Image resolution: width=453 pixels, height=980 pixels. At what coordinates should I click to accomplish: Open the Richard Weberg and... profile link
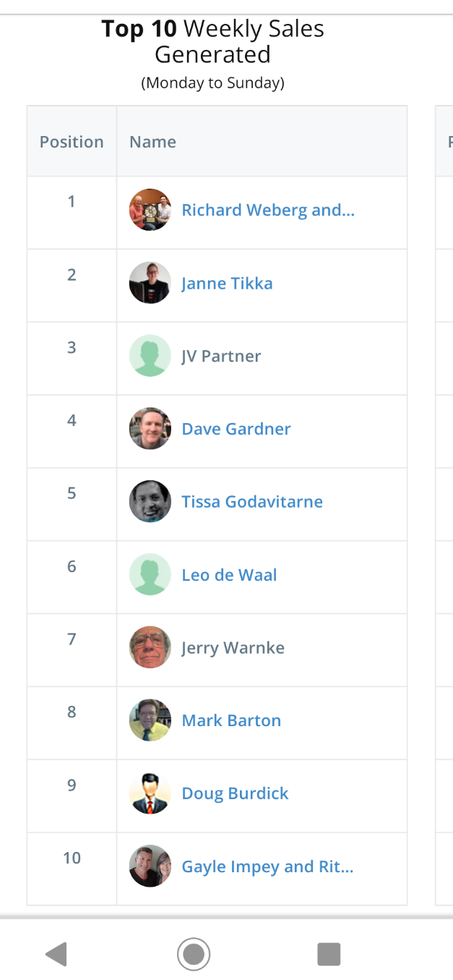[x=268, y=210]
